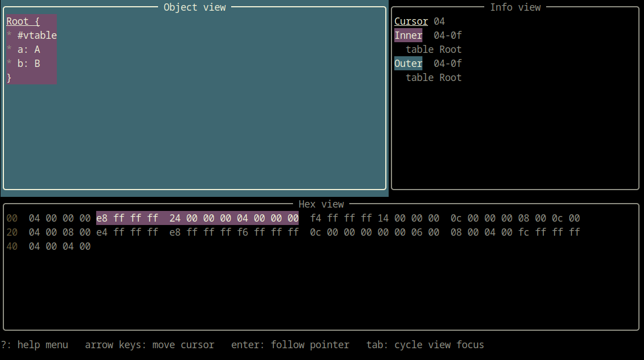Focus the Object view panel title
644x360 pixels.
[195, 7]
